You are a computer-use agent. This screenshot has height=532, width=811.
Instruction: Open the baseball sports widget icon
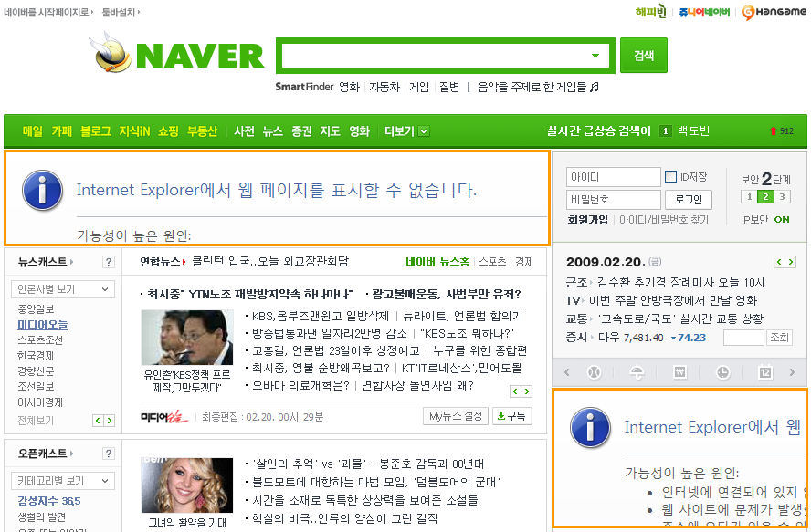(x=595, y=372)
